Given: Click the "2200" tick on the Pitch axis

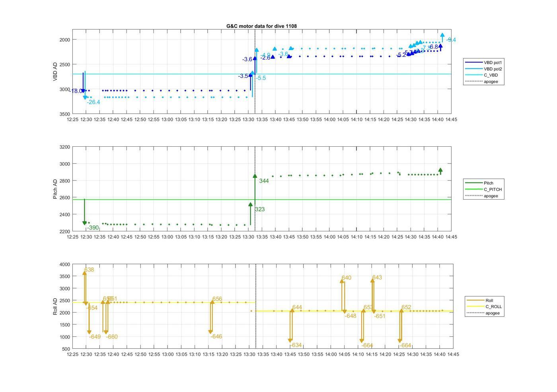Looking at the screenshot, I should [64, 231].
